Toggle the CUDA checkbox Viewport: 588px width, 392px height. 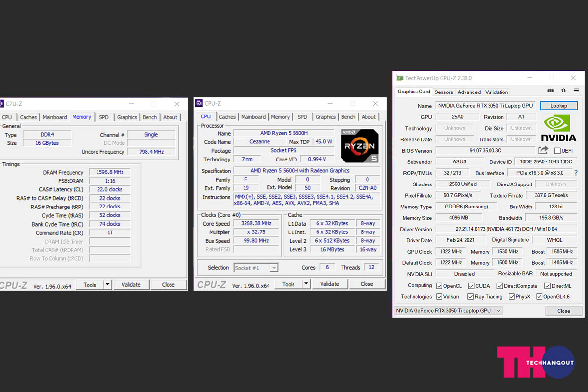click(471, 286)
